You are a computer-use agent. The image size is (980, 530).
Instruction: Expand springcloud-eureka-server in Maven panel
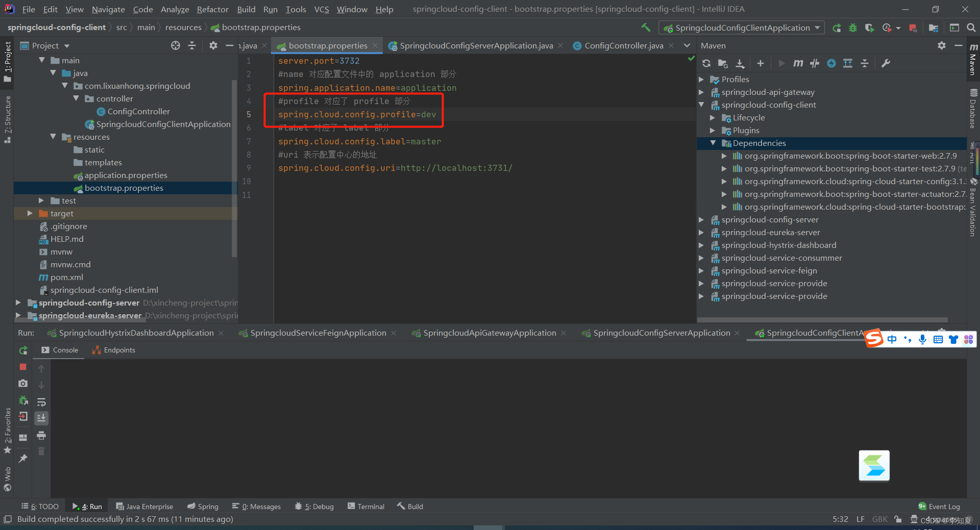[701, 232]
